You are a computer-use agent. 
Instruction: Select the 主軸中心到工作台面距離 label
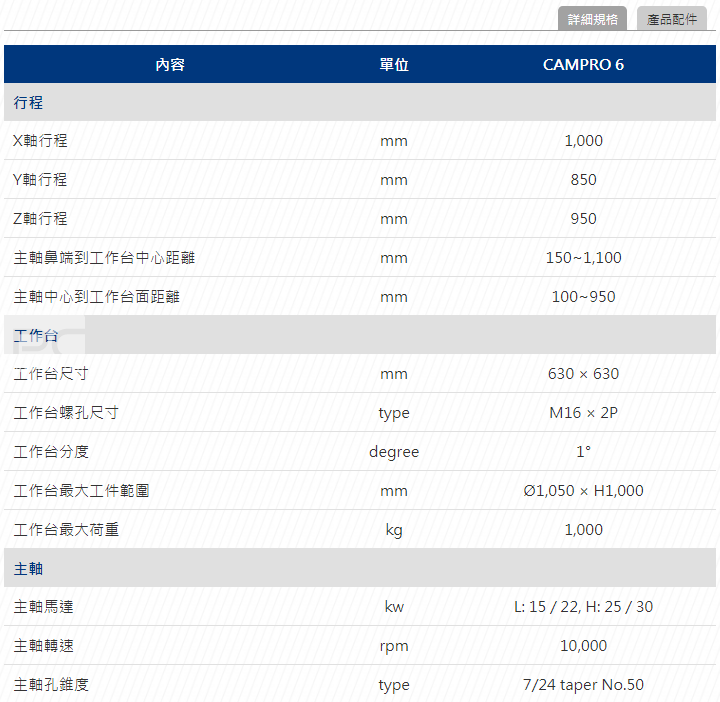(x=97, y=296)
